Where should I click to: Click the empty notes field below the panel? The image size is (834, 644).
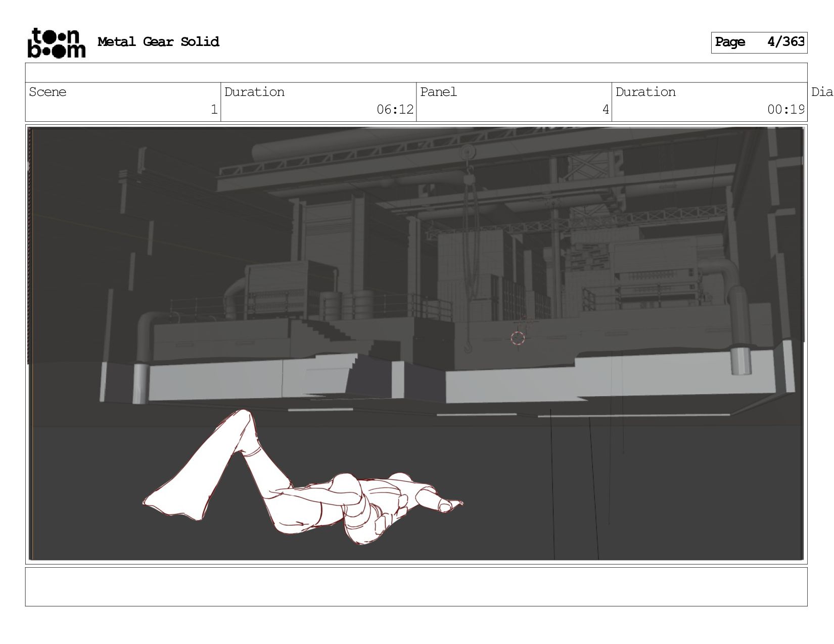tap(416, 586)
